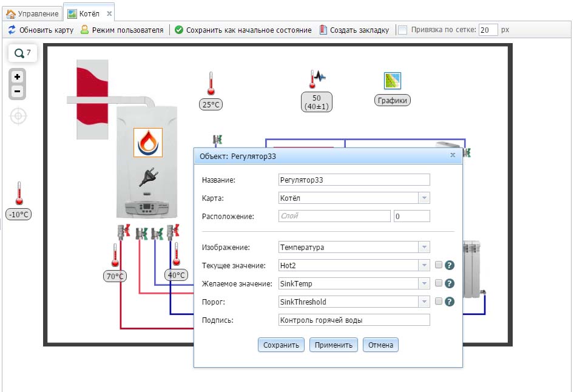Close the Котёл tab
Image resolution: width=574 pixels, height=392 pixels.
click(109, 14)
